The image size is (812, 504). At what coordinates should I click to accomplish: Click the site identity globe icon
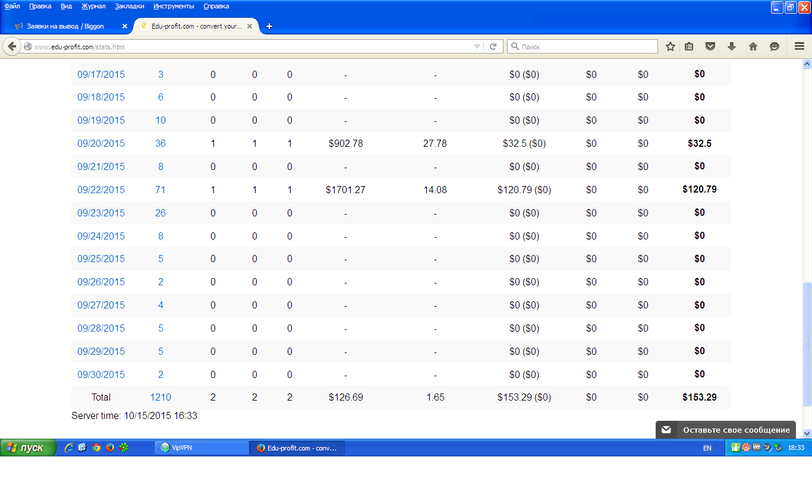point(27,46)
